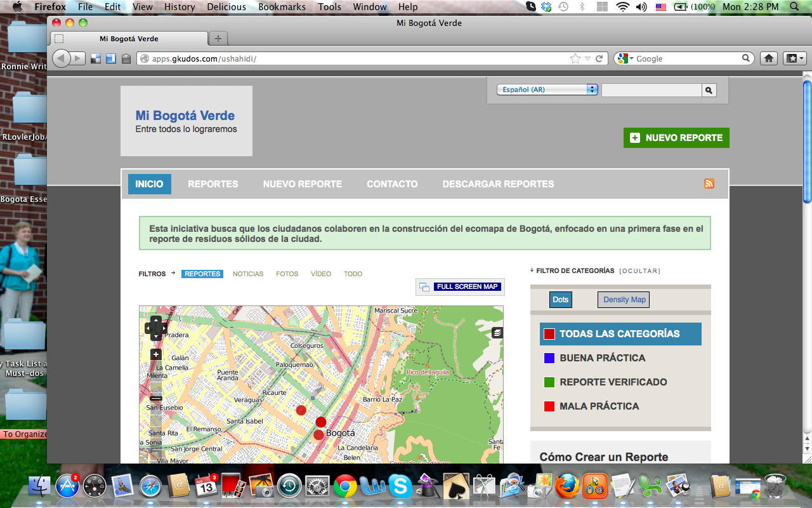Open DESCARGAR REPORTES navigation tab
This screenshot has width=812, height=508.
coord(498,184)
